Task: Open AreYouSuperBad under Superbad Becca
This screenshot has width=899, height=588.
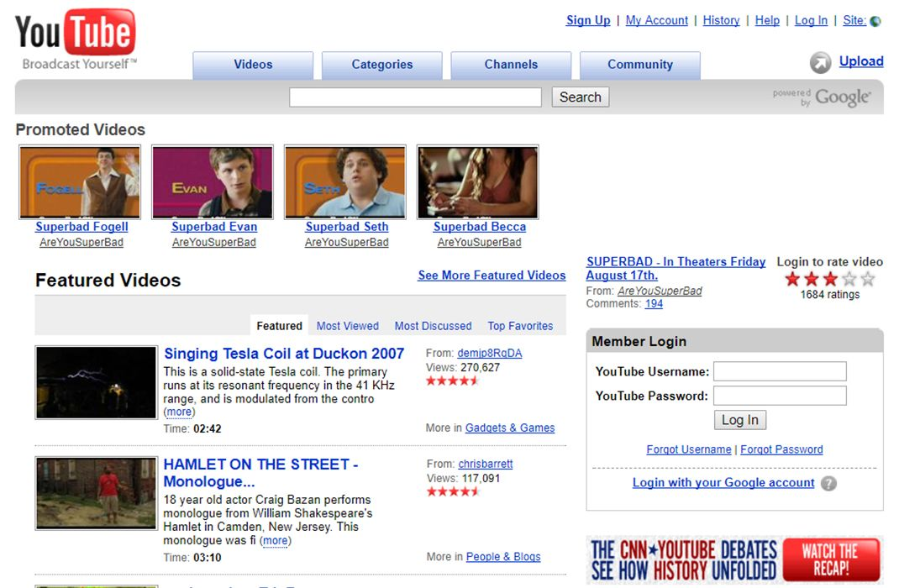Action: click(x=479, y=243)
